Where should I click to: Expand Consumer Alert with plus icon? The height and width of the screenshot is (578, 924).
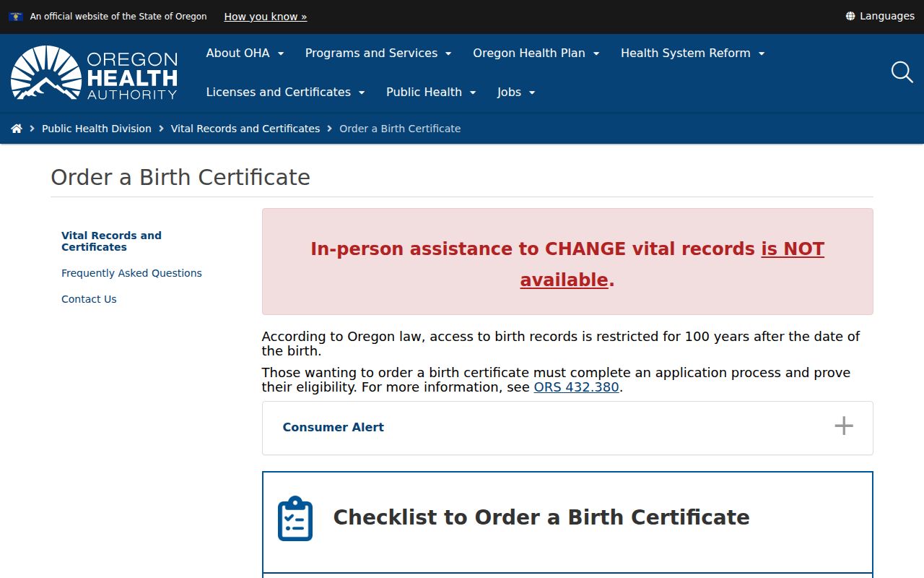point(844,426)
